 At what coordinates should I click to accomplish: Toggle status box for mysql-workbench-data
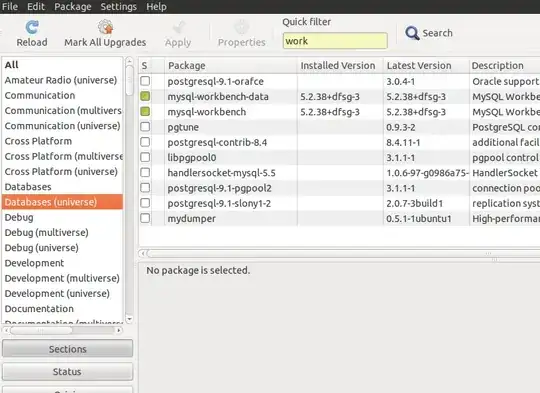[x=145, y=96]
